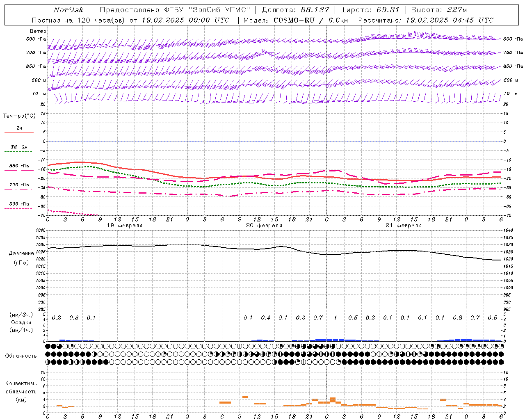Click the Прогноз на 120 часа(ов) text
This screenshot has height=420, width=525.
(x=79, y=20)
